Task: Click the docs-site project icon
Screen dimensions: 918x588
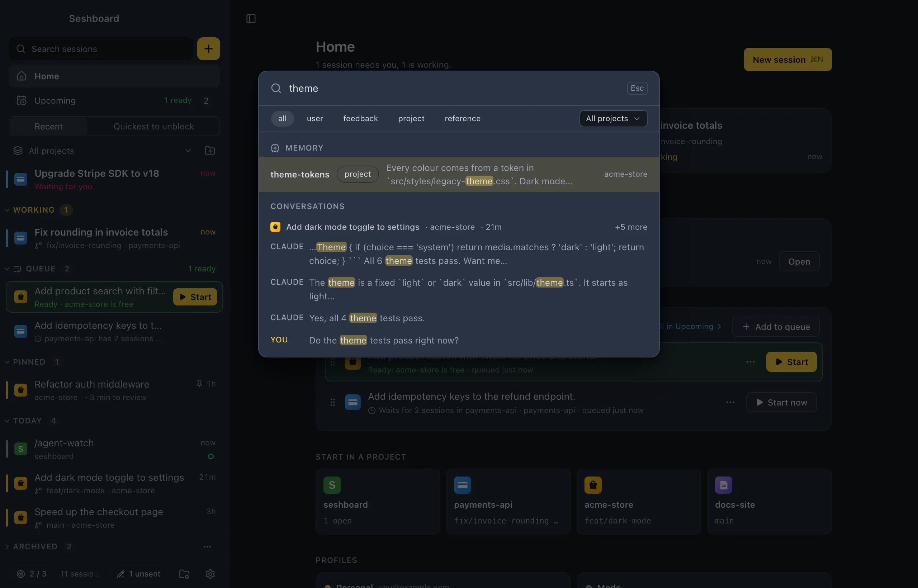Action: pyautogui.click(x=723, y=485)
